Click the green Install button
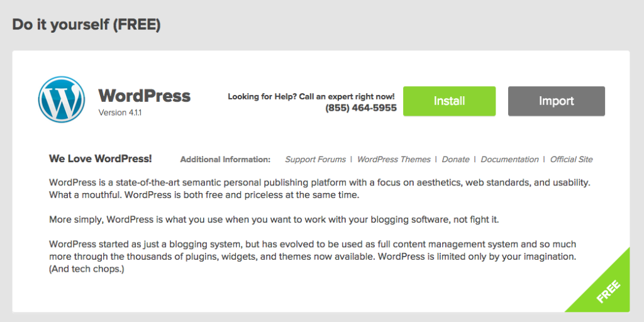The width and height of the screenshot is (644, 322). pos(449,101)
